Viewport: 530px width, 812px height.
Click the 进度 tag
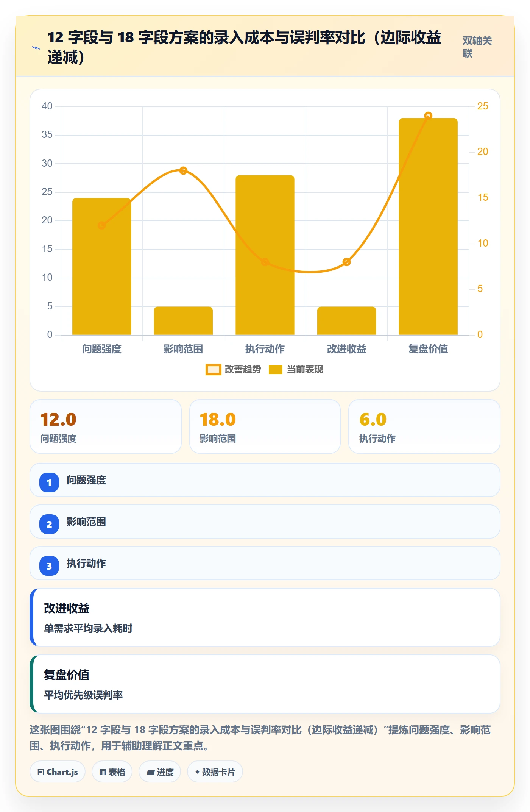point(160,772)
